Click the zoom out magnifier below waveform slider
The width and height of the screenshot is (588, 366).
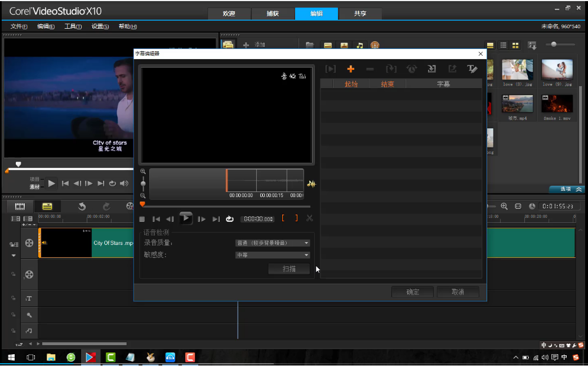click(143, 195)
